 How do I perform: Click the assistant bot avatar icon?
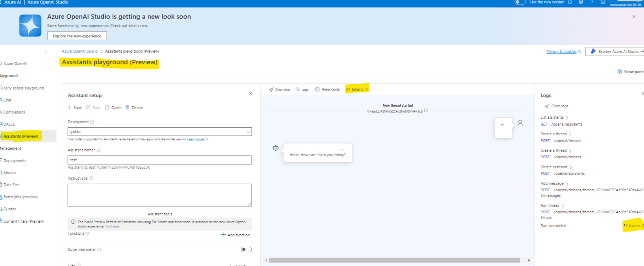click(x=276, y=148)
